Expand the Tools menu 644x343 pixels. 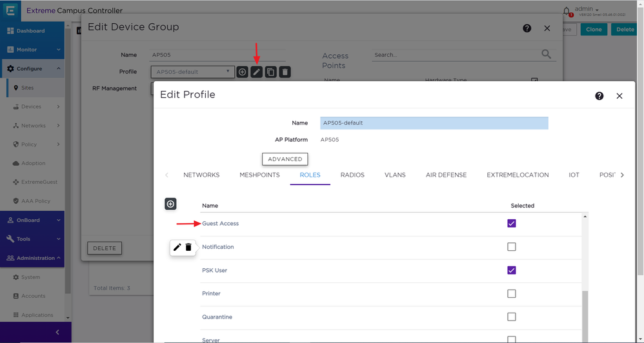32,239
